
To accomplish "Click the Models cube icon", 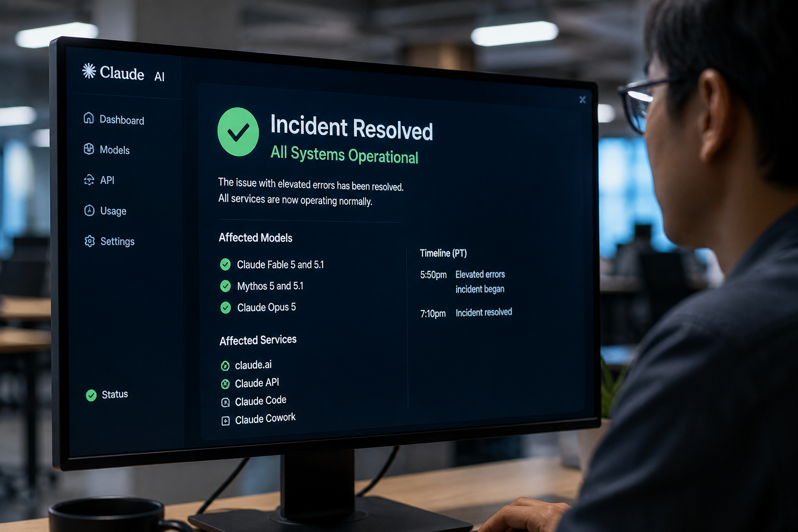I will [x=89, y=149].
